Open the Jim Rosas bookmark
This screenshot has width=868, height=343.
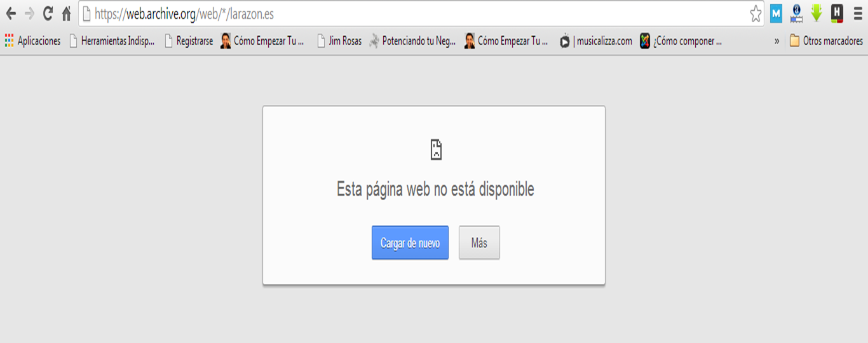[339, 41]
